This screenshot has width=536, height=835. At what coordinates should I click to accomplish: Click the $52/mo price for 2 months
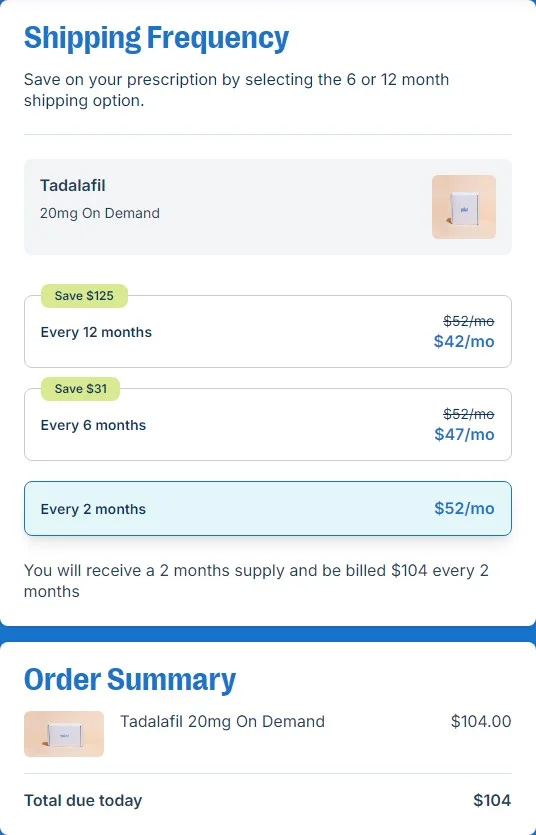(x=464, y=508)
